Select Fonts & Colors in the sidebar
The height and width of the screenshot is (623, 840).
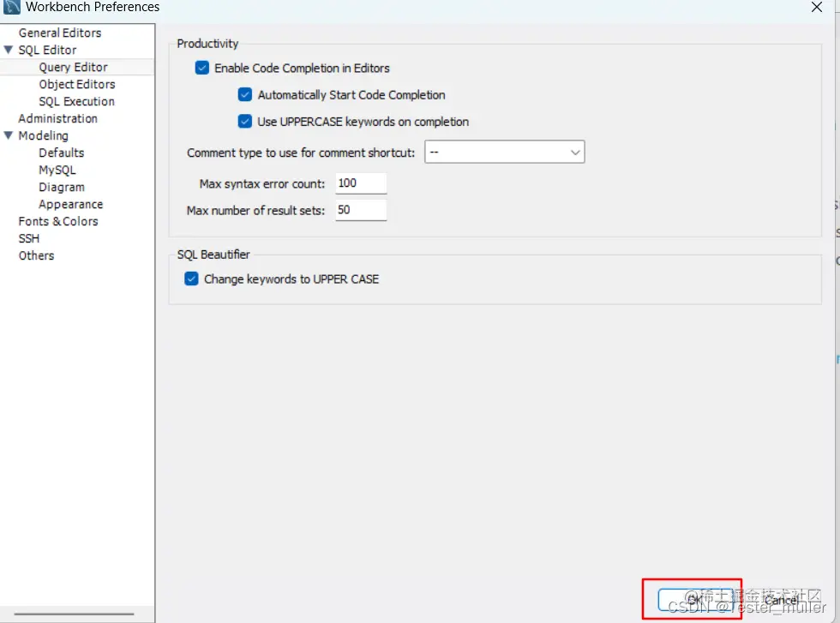click(x=58, y=221)
